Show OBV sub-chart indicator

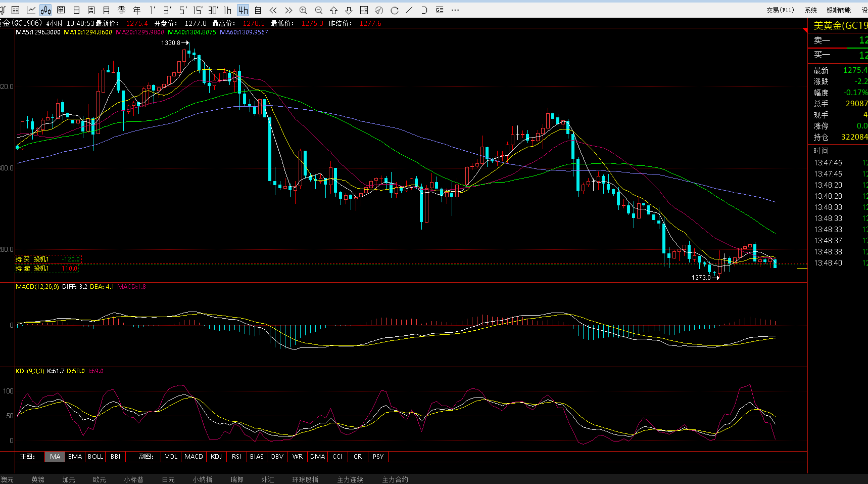click(277, 457)
